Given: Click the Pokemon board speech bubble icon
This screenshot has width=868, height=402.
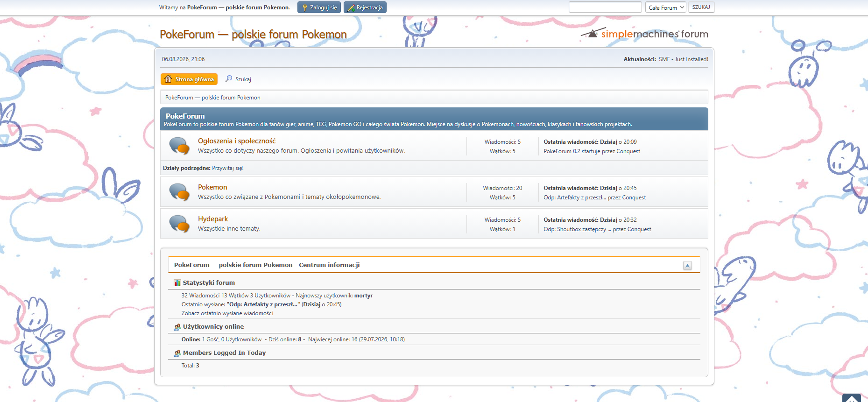Looking at the screenshot, I should (179, 192).
